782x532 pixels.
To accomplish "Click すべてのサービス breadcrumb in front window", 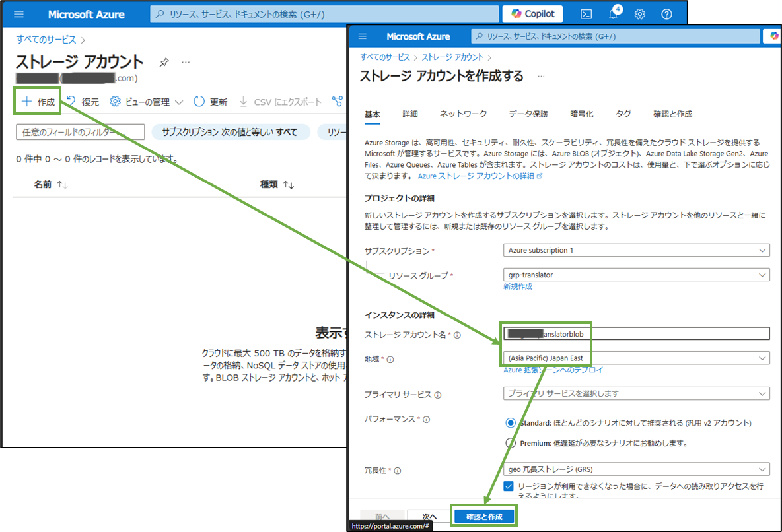I will [385, 57].
